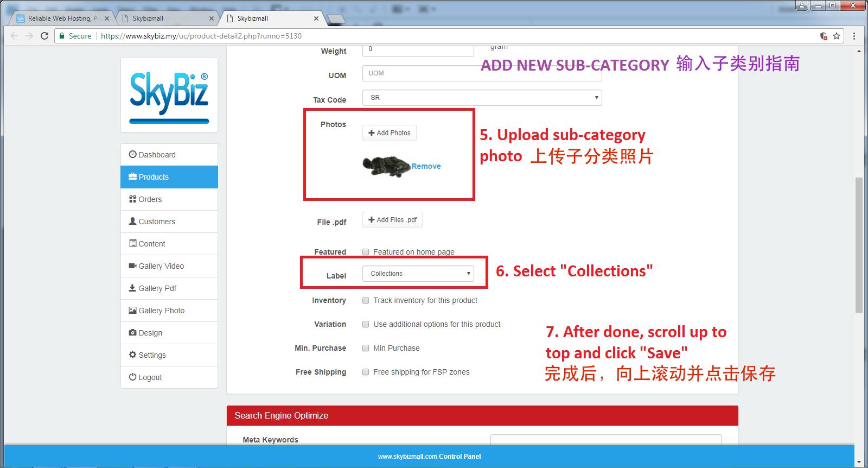Open Content section in sidebar

point(169,244)
